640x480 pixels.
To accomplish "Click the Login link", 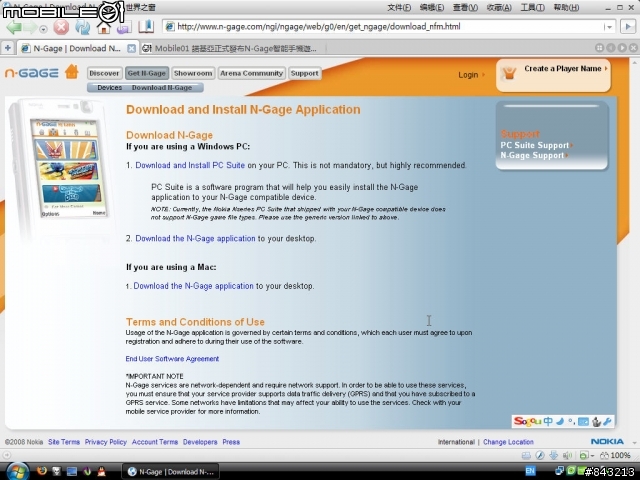I will pos(468,75).
